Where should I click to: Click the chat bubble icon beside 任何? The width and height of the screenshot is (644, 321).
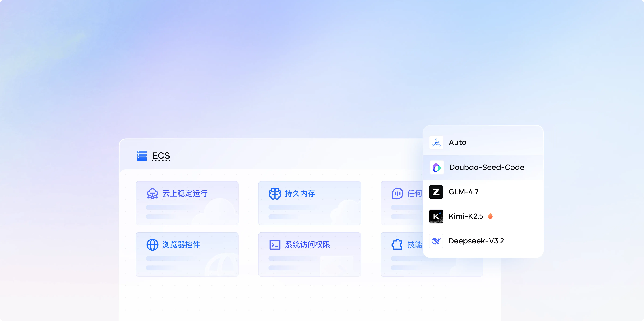397,193
